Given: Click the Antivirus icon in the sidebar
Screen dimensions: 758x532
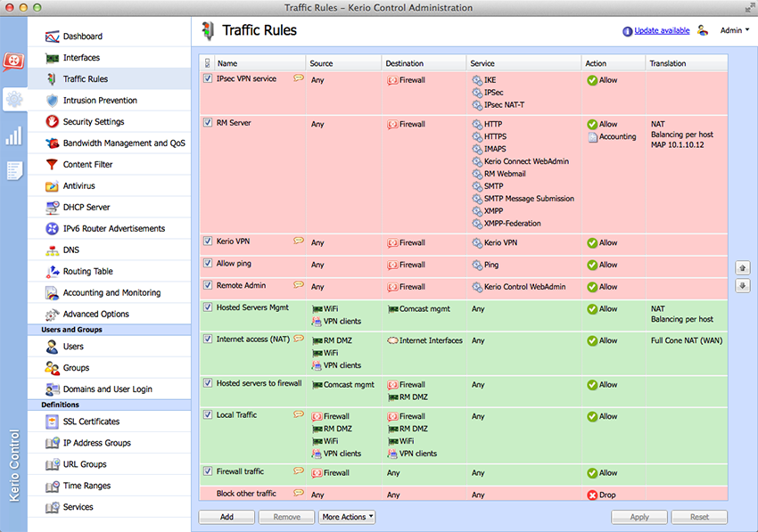Looking at the screenshot, I should 52,186.
